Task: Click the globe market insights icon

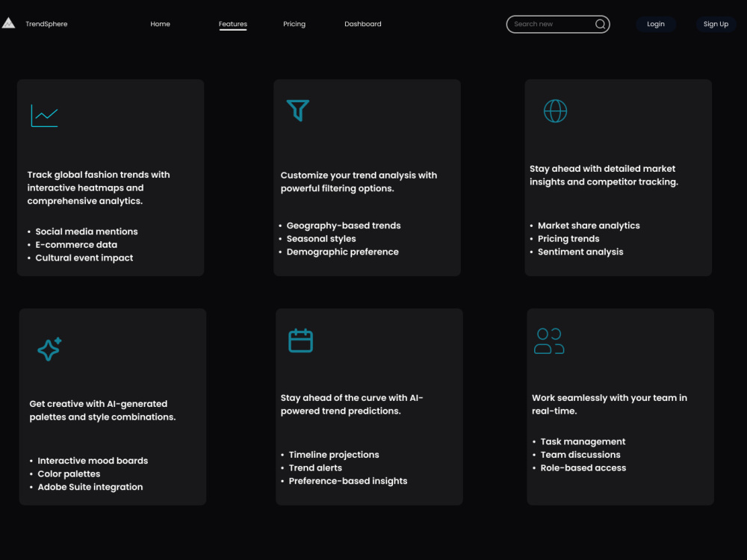Action: pos(556,111)
